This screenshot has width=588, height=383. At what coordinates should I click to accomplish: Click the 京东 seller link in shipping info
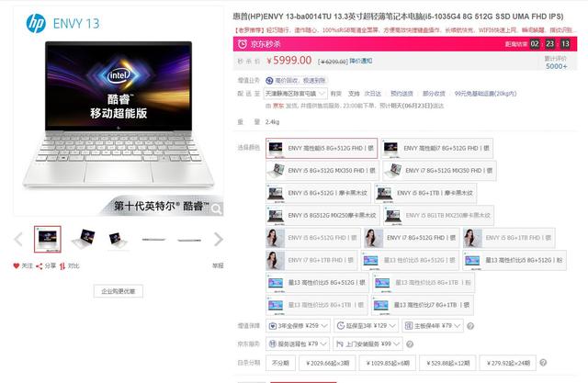pos(278,106)
